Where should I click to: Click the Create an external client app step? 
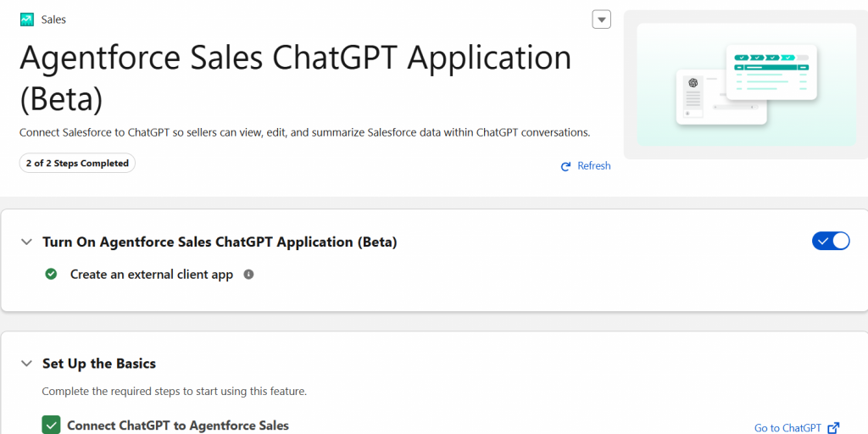(151, 275)
